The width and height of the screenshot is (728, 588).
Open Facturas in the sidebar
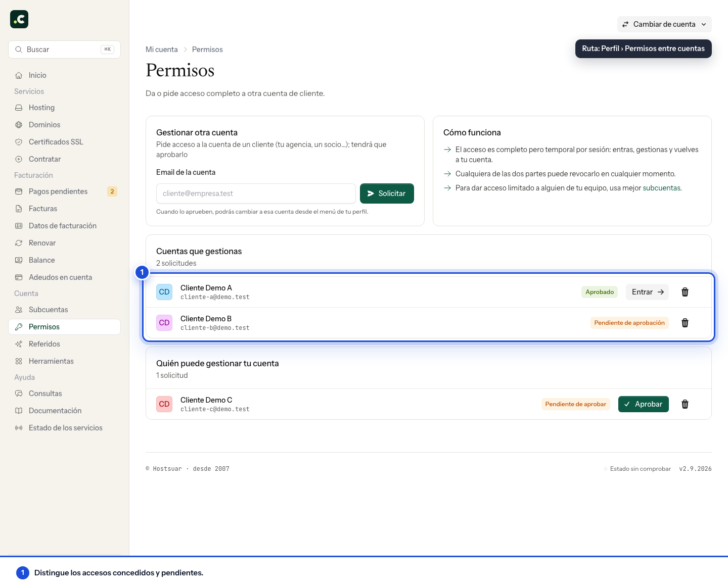(x=65, y=209)
